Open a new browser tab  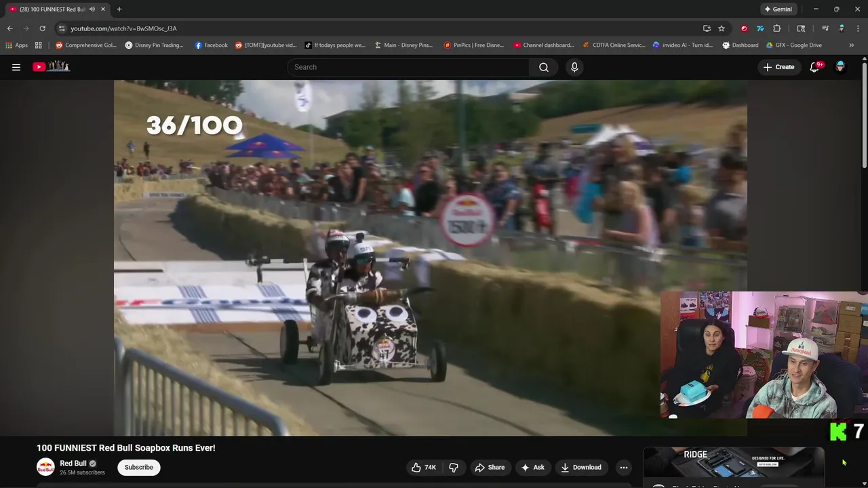[x=119, y=9]
